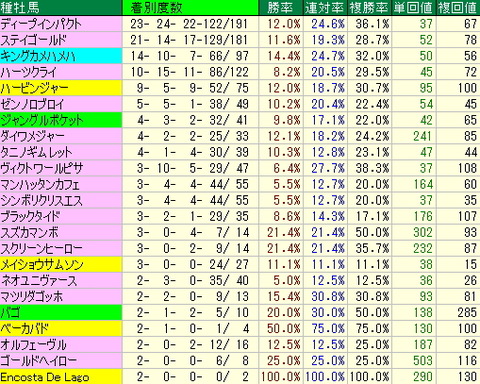Click タニノギムレット show rate 23.1%
This screenshot has width=480, height=384.
(372, 152)
